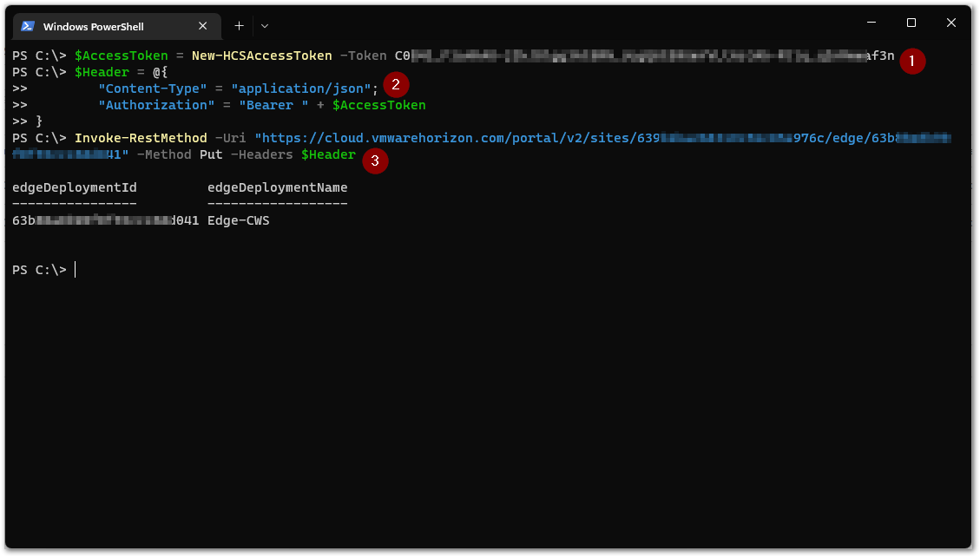
Task: Click the $AccessToken variable in Authorization line
Action: pos(378,105)
